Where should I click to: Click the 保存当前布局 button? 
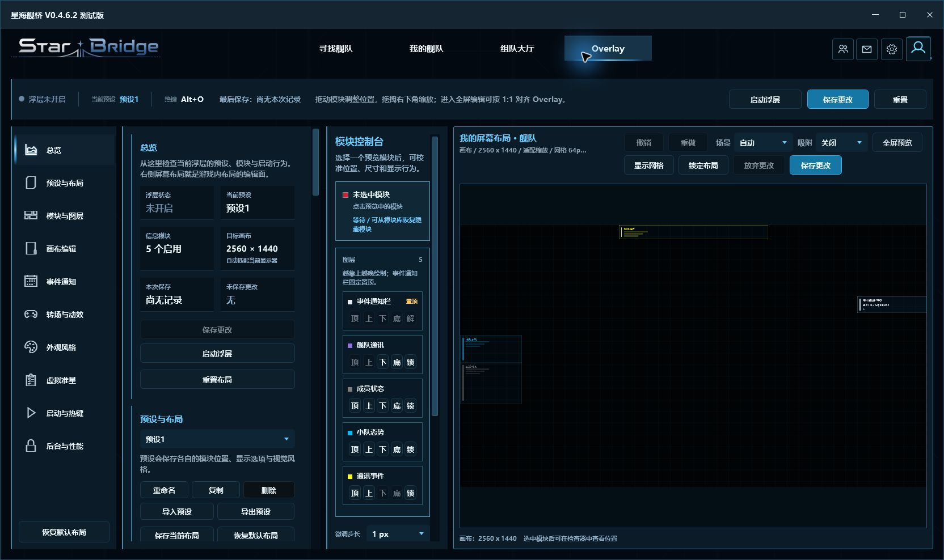pyautogui.click(x=177, y=535)
